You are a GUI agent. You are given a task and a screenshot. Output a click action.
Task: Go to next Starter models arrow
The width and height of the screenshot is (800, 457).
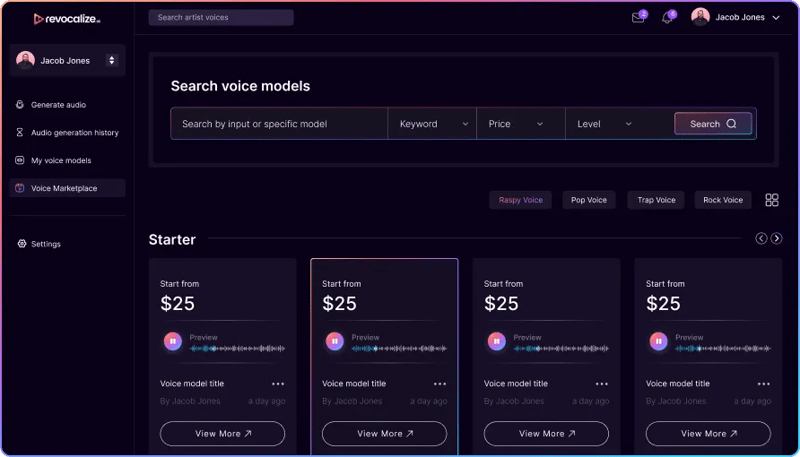(777, 239)
